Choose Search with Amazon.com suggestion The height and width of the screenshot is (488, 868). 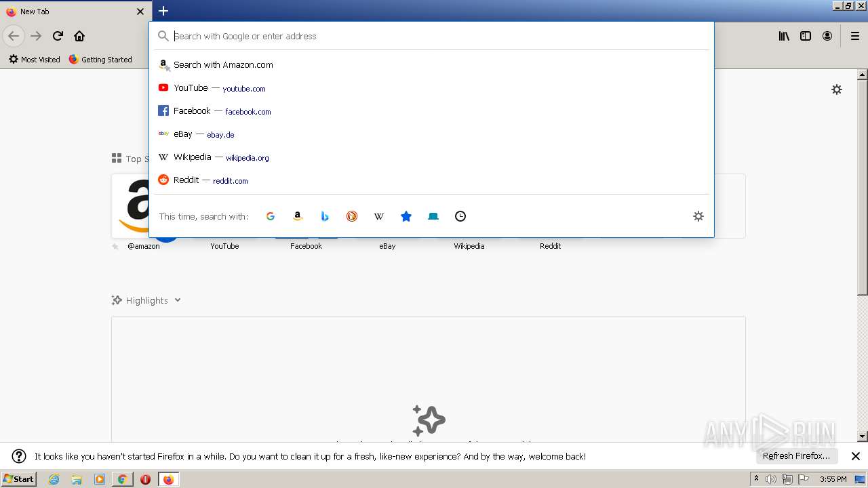(x=431, y=65)
